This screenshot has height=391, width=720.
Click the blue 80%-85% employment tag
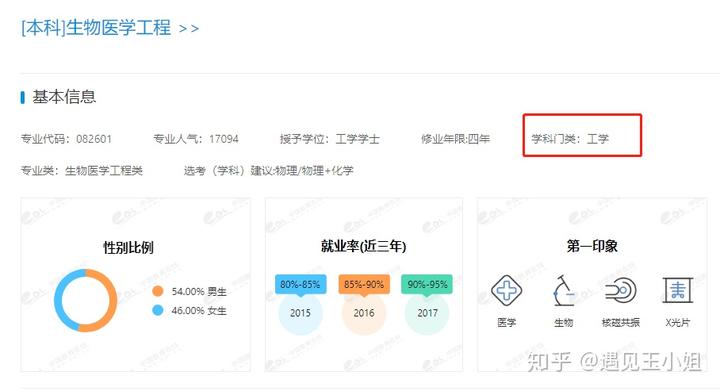pos(300,285)
